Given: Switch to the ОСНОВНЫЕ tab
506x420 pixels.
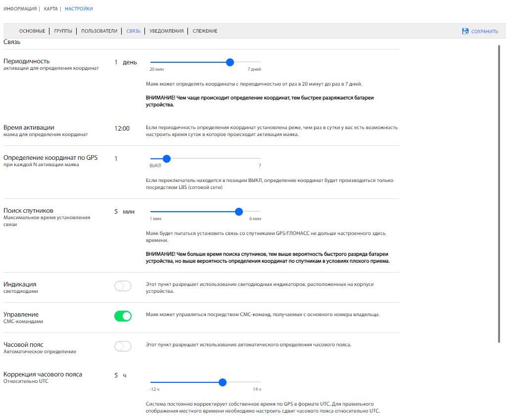Looking at the screenshot, I should [32, 31].
